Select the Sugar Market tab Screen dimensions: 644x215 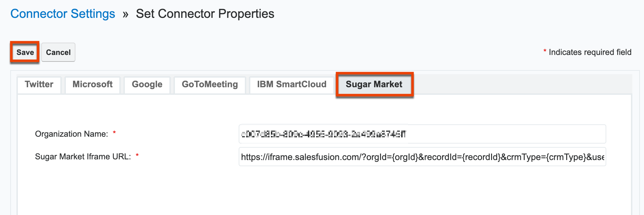374,84
